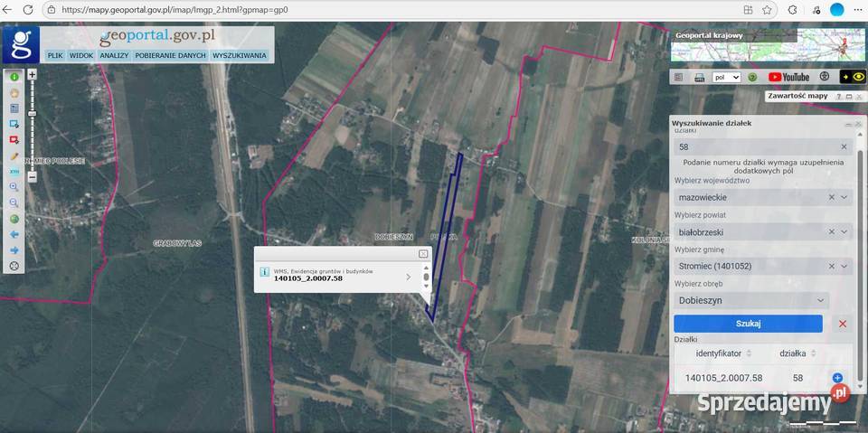
Task: Click the blue Szukaj button
Action: [x=748, y=324]
